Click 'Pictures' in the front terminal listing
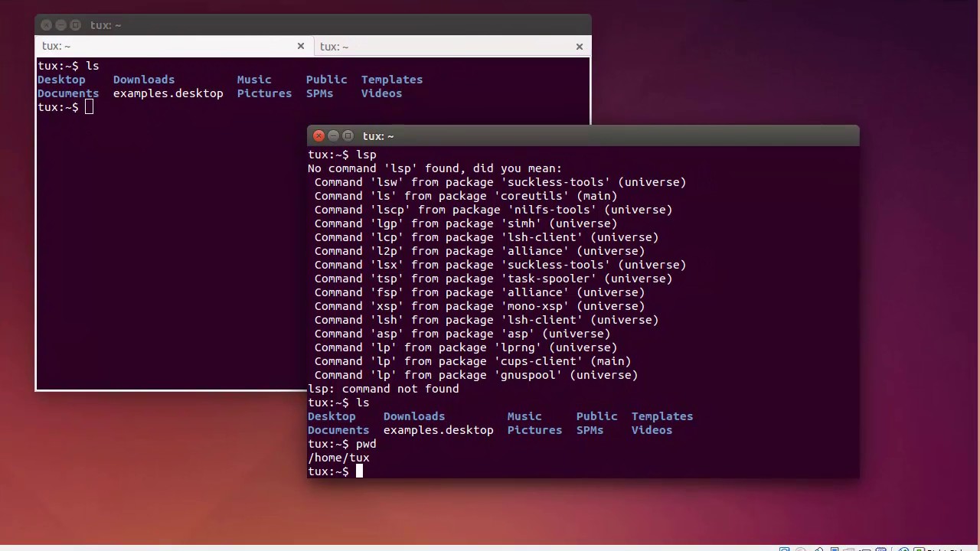The image size is (980, 551). coord(534,430)
